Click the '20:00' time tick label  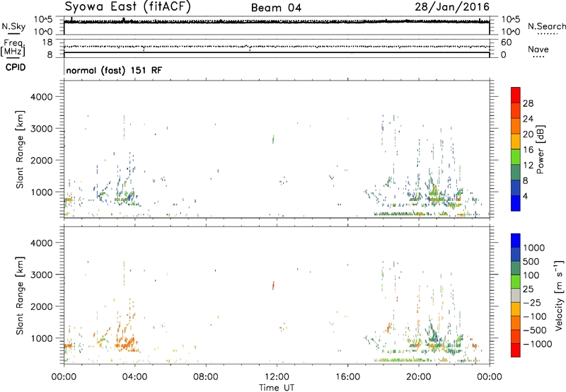418,377
